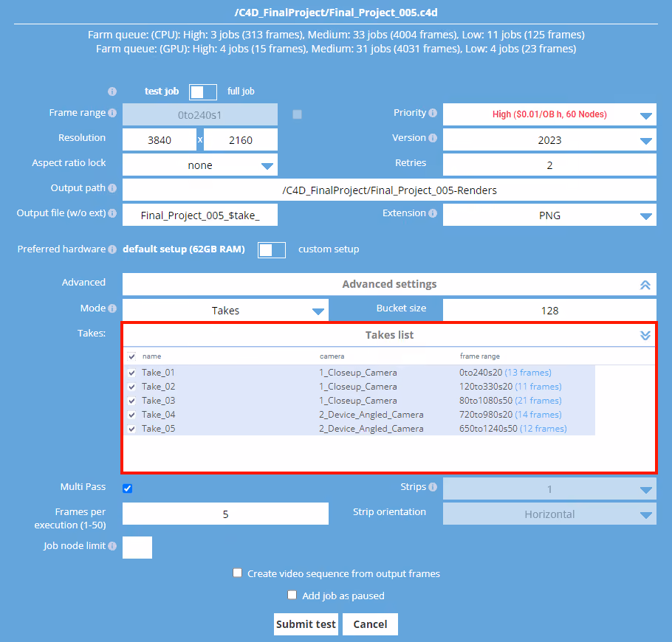This screenshot has width=672, height=642.
Task: Expand the Takes list chevron
Action: 645,335
